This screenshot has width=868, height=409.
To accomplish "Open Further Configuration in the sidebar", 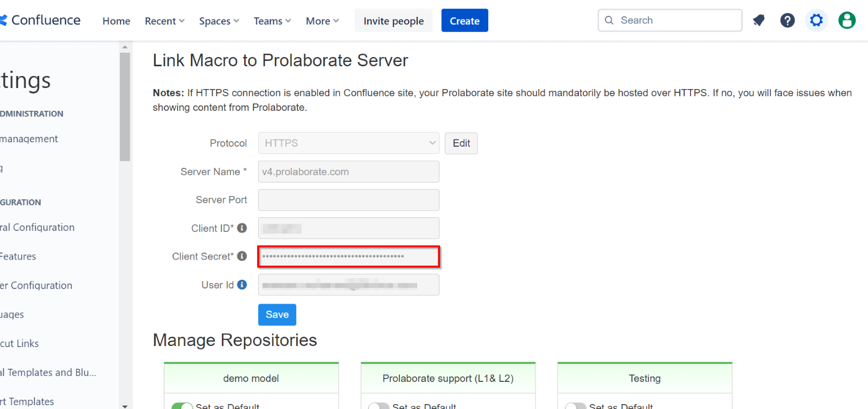I will pyautogui.click(x=36, y=285).
